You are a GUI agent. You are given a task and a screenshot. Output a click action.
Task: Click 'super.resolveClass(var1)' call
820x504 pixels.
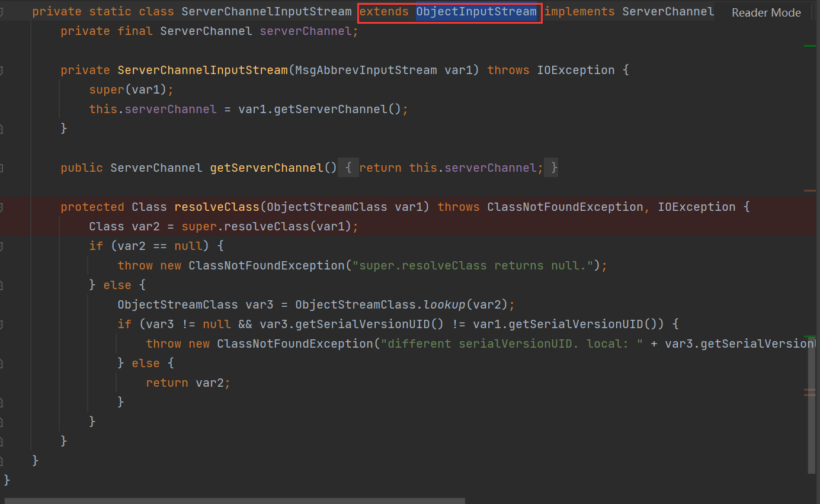click(x=267, y=227)
